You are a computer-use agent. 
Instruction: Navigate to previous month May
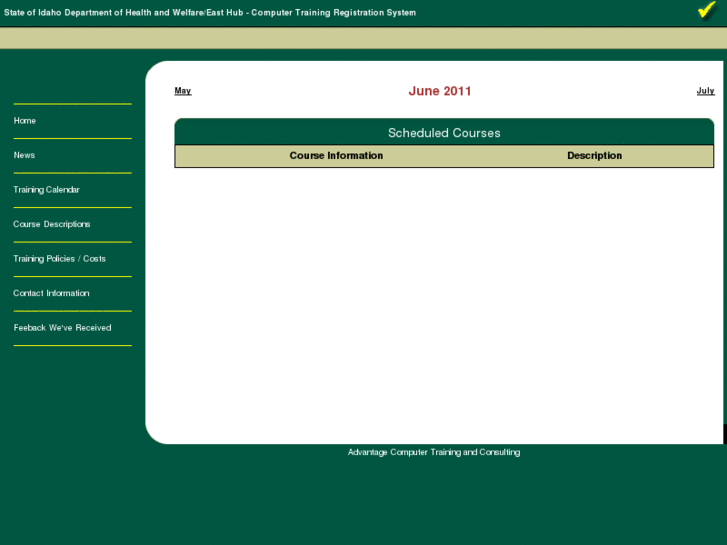tap(183, 91)
